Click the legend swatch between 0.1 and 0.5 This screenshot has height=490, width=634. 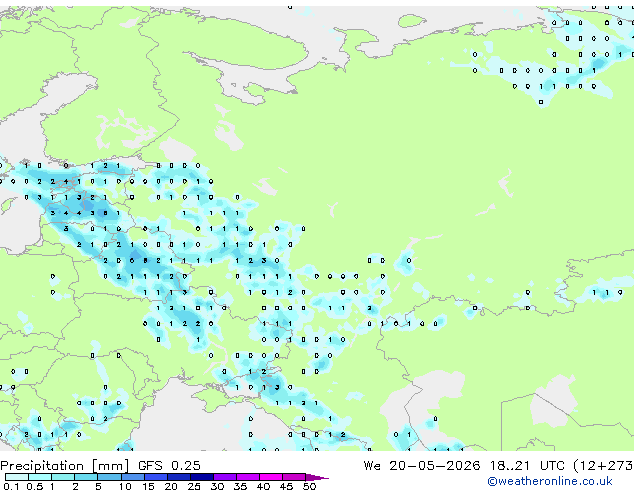click(17, 477)
